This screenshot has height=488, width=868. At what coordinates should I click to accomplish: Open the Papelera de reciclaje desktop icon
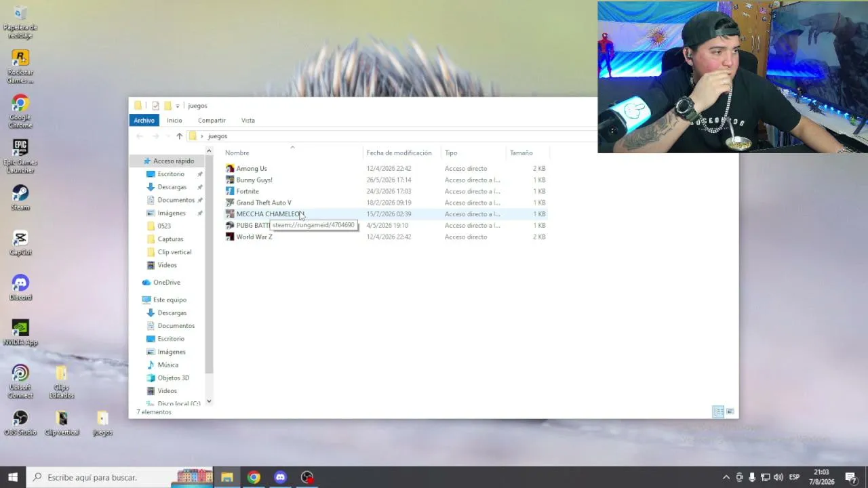pyautogui.click(x=20, y=20)
